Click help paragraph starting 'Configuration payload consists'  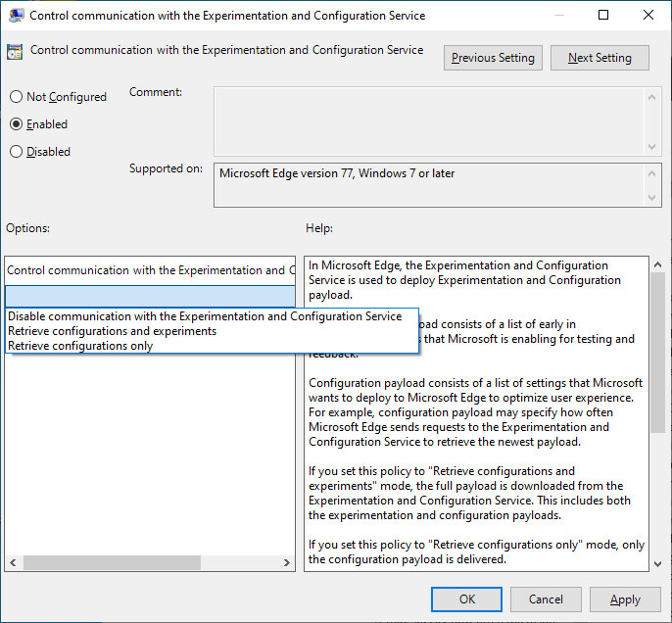click(x=475, y=412)
